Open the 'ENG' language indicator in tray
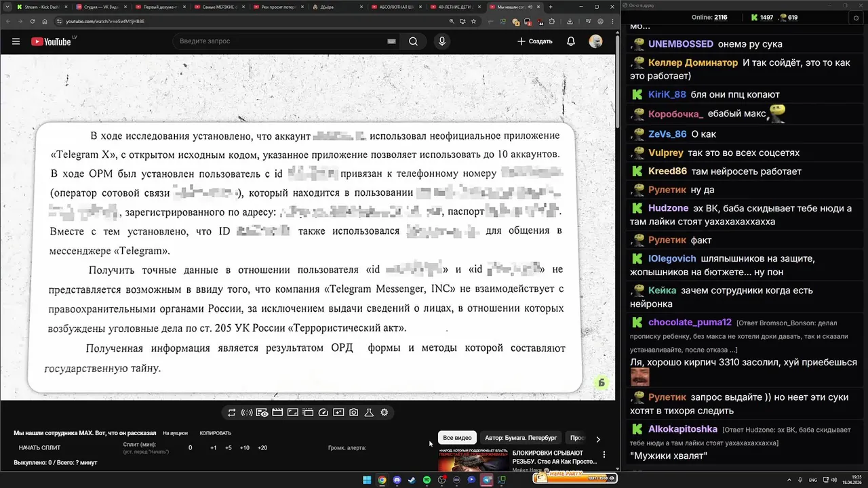This screenshot has height=488, width=868. [x=813, y=480]
